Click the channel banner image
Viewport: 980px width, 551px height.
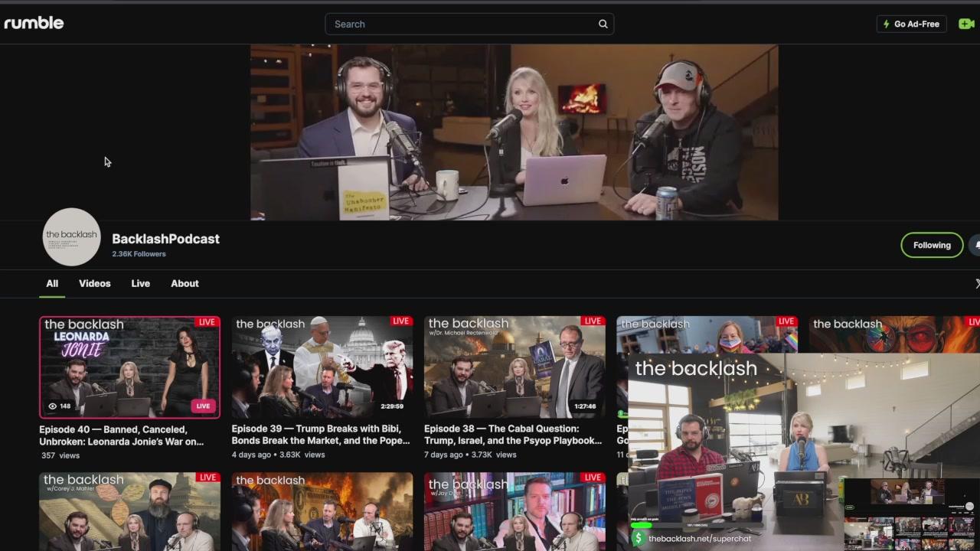(x=514, y=132)
